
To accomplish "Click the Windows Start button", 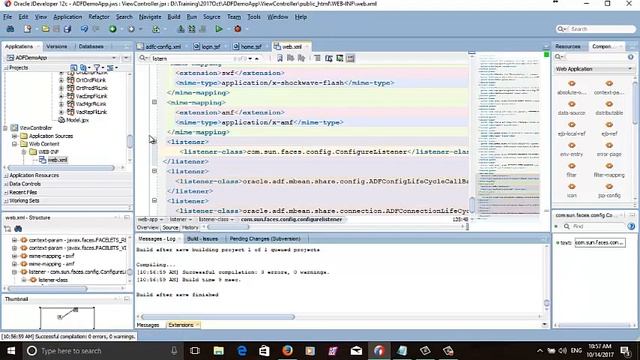I will pyautogui.click(x=11, y=351).
